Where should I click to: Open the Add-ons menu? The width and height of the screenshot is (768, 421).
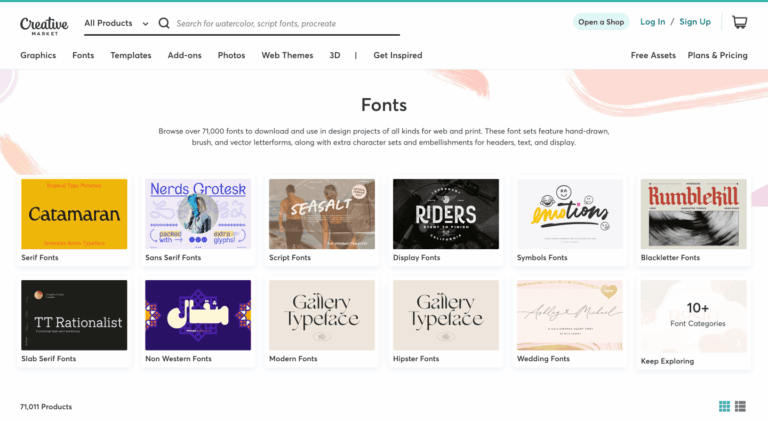click(x=185, y=55)
